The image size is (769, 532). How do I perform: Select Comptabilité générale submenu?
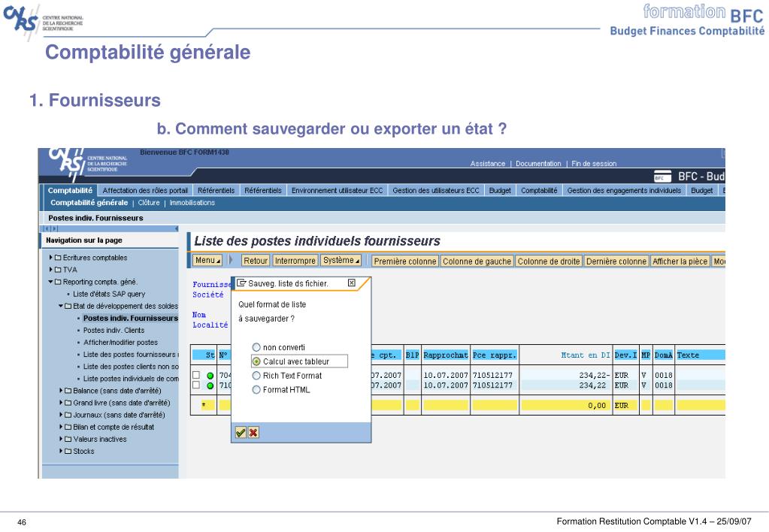point(89,202)
